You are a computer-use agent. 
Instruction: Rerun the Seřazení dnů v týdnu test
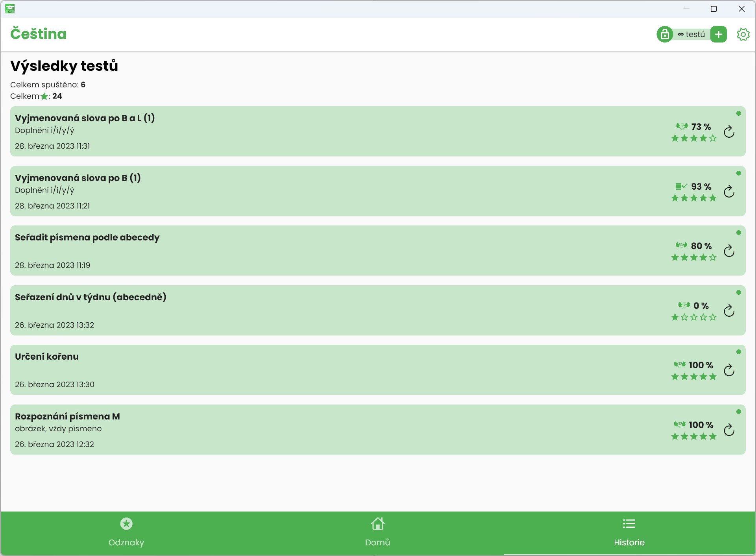[729, 311]
